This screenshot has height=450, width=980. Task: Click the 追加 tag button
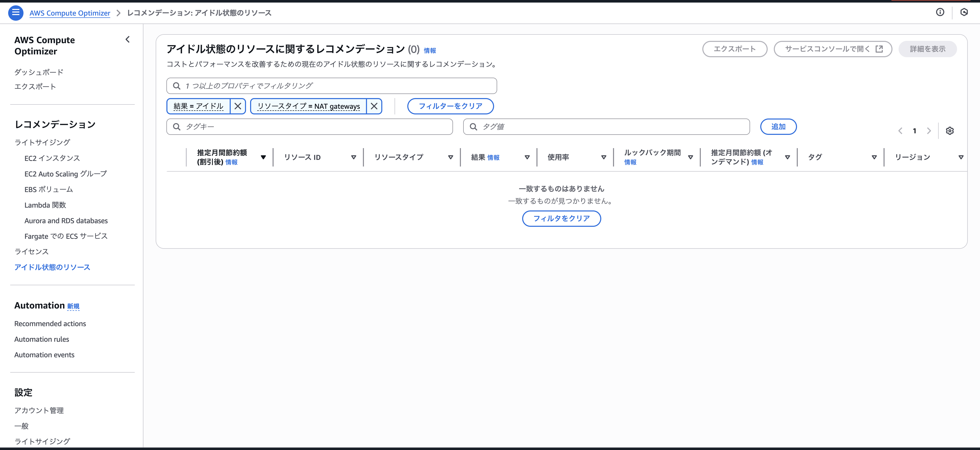[778, 127]
